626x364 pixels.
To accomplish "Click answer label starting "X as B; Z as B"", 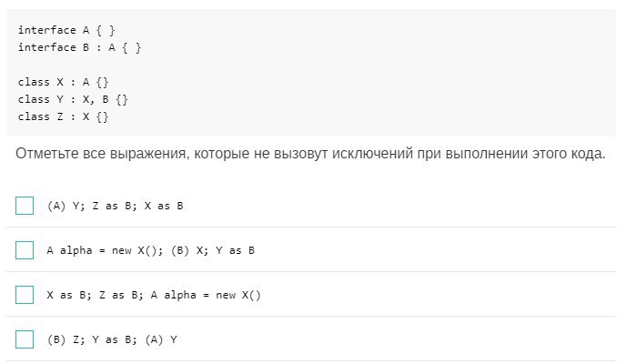I will [153, 295].
